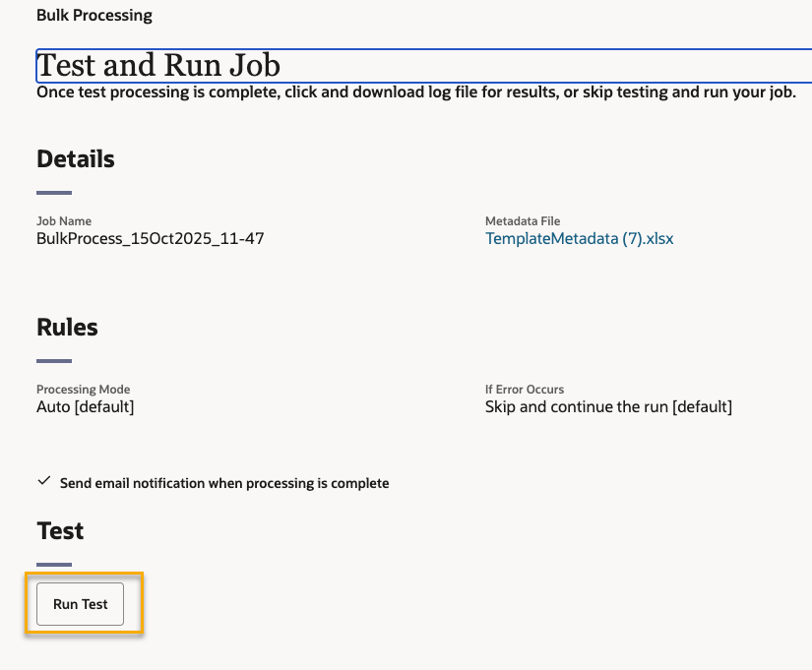Image resolution: width=812 pixels, height=670 pixels.
Task: Click the test processing instruction text
Action: click(415, 93)
